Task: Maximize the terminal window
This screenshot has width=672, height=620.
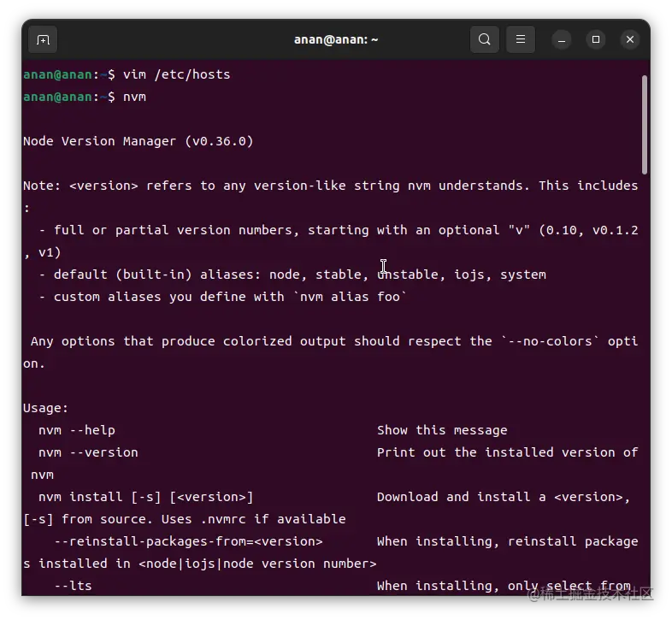Action: [x=596, y=40]
